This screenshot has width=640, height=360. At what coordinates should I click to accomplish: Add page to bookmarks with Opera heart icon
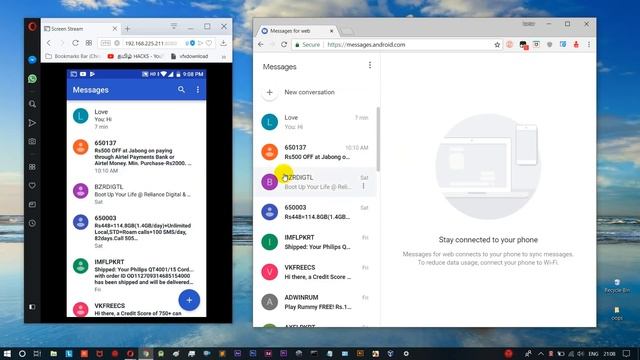click(x=209, y=43)
